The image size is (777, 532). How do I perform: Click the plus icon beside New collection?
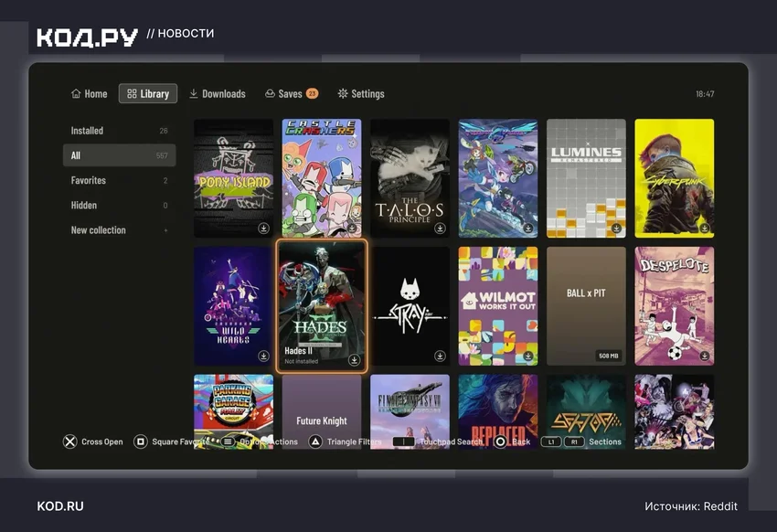pyautogui.click(x=166, y=230)
